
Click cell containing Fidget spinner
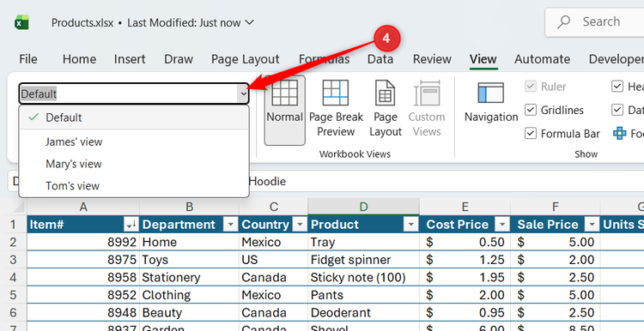tap(363, 260)
